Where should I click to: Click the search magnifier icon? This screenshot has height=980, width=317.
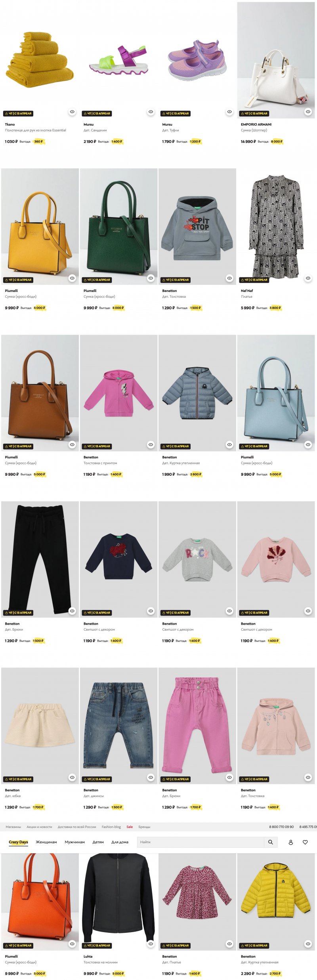coord(270,842)
